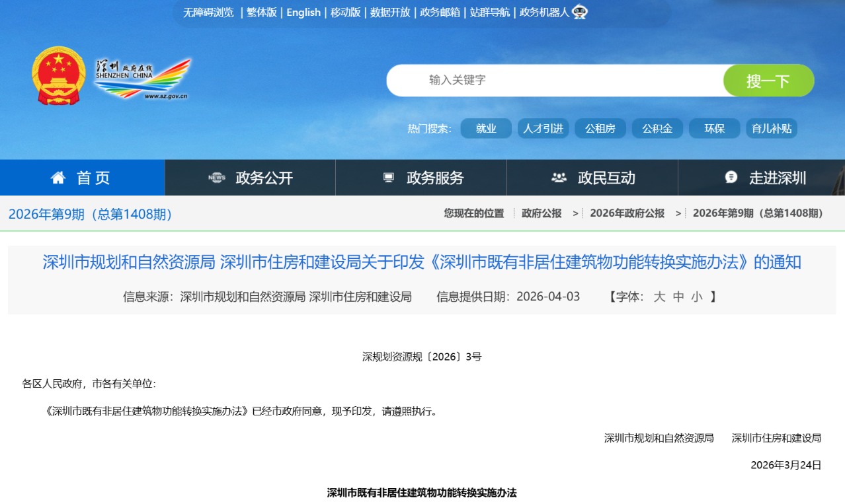Open the 政务机器人 robot assistant icon

tap(579, 12)
